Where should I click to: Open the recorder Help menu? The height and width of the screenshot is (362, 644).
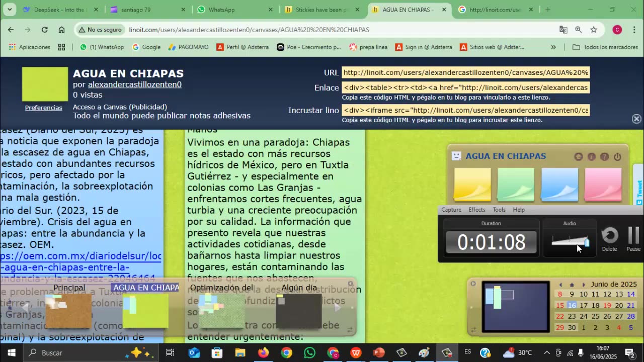(519, 210)
